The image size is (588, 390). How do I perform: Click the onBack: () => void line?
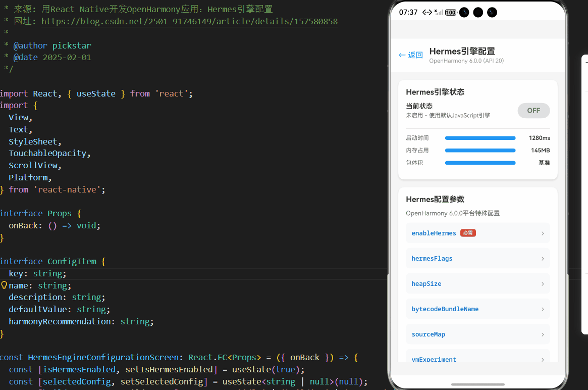(x=55, y=225)
